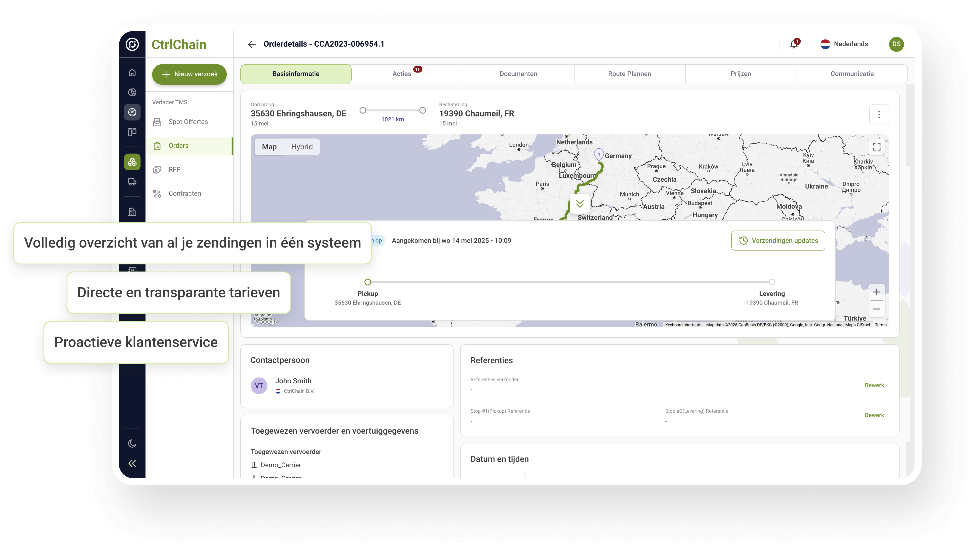This screenshot has height=555, width=980.
Task: Open the three-dot order options menu
Action: [879, 114]
